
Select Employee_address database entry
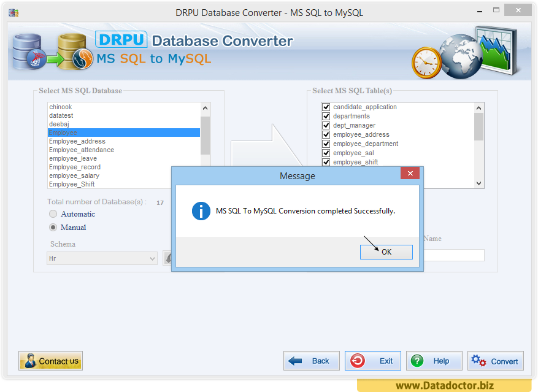point(124,142)
